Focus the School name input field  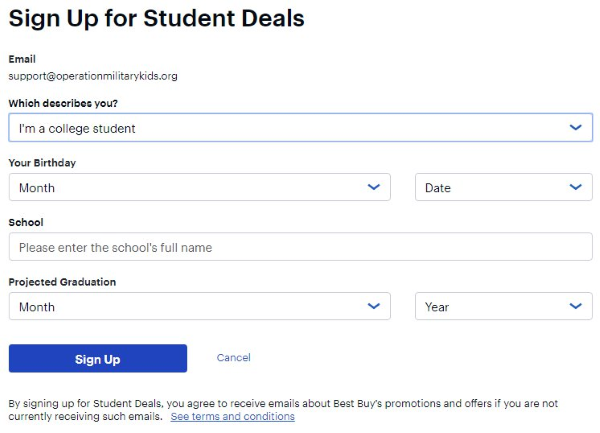coord(300,247)
